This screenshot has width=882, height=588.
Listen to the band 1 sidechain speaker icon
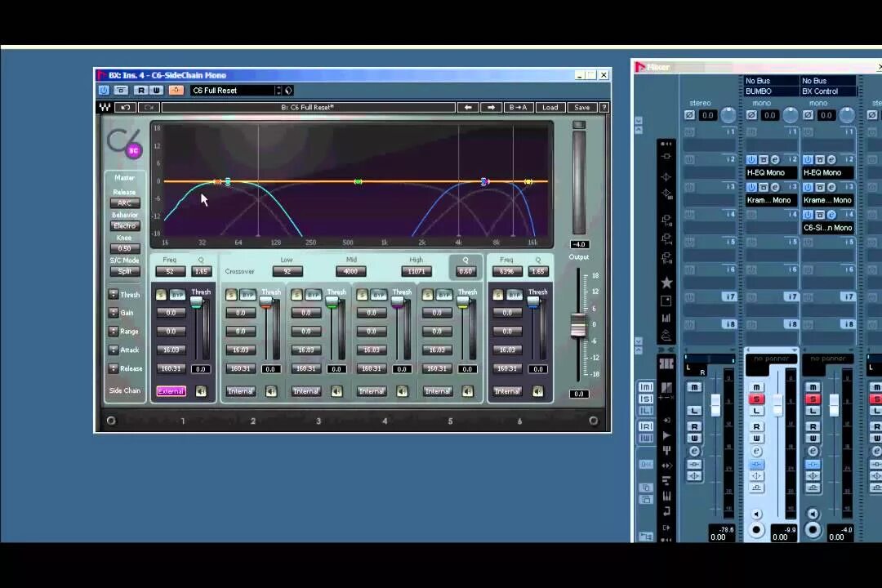201,391
